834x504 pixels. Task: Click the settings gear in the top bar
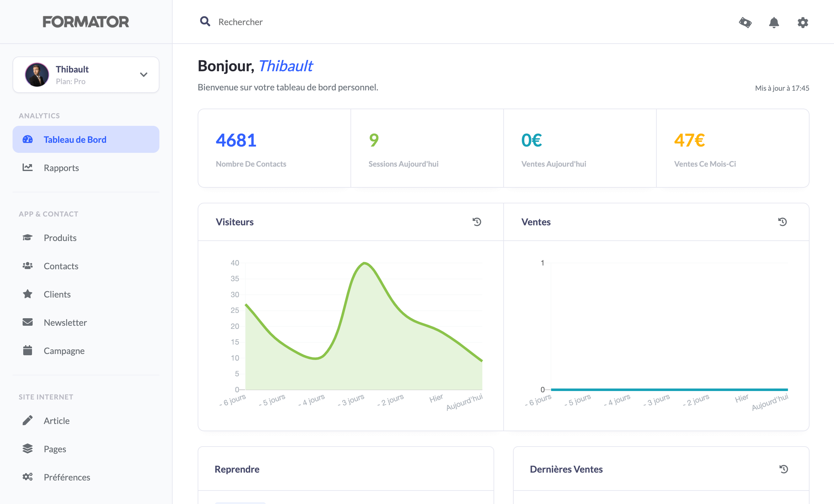[803, 22]
